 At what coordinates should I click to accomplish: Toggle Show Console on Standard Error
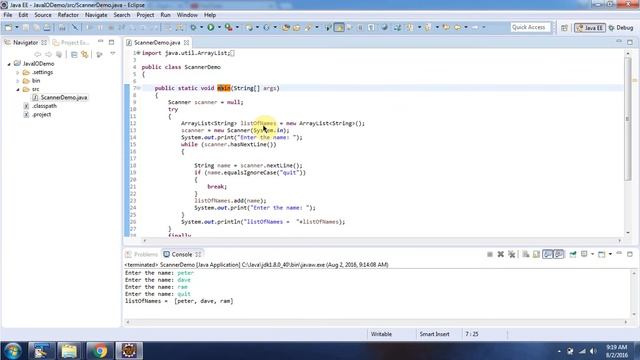coord(559,254)
